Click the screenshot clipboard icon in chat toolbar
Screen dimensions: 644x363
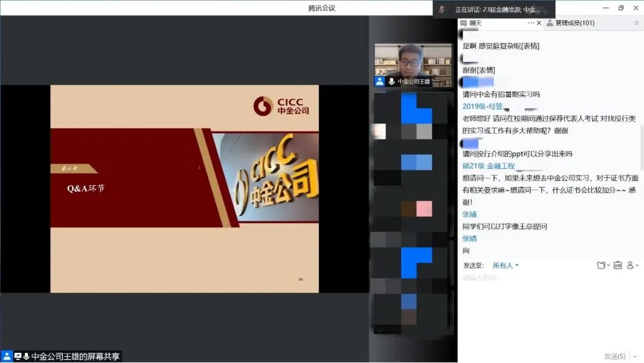tap(618, 266)
